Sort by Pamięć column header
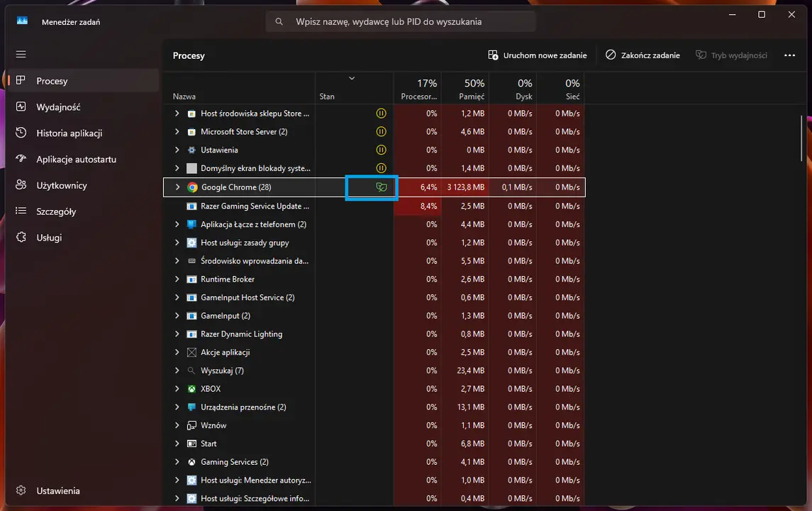 pos(465,89)
